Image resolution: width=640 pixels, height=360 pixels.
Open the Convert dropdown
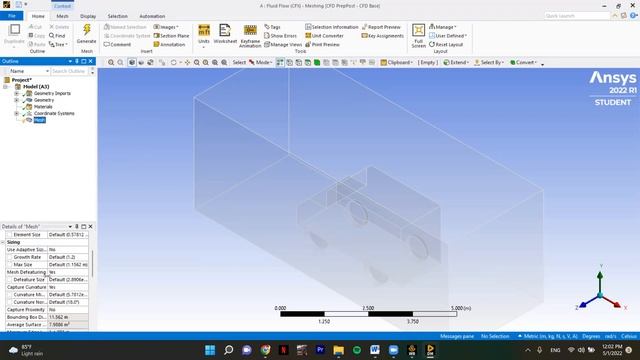pos(524,62)
